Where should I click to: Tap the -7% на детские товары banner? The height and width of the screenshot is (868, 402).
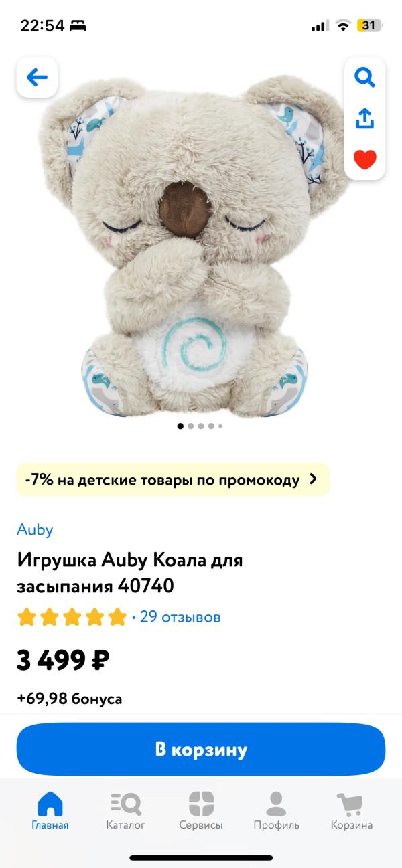tap(173, 479)
